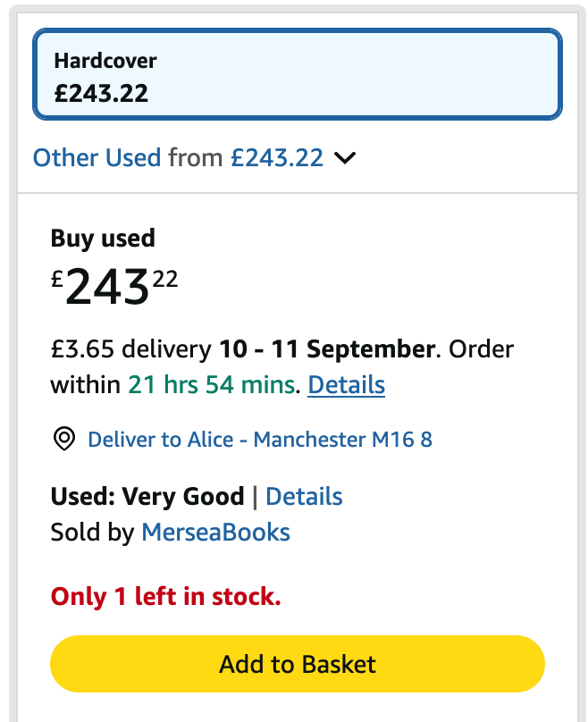Click the price inside the Hardcover box
The height and width of the screenshot is (722, 588).
pyautogui.click(x=101, y=93)
